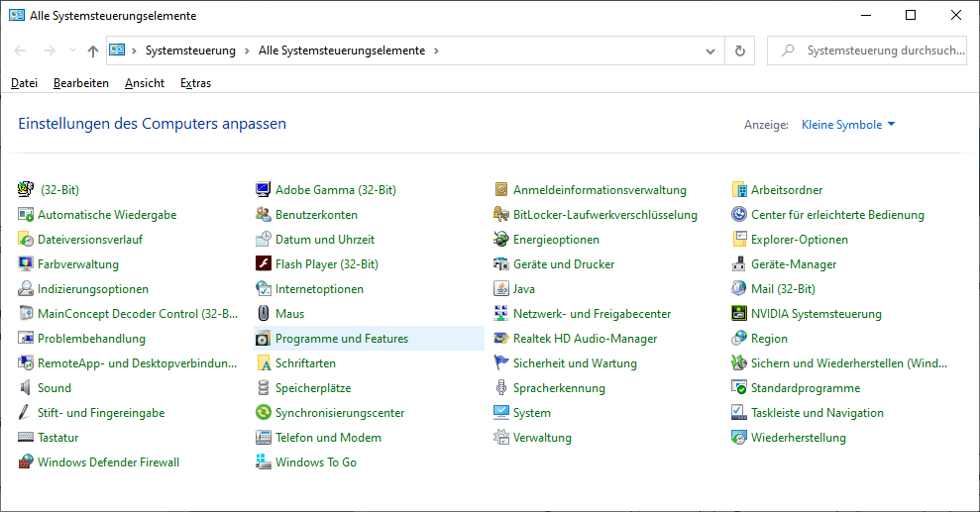Click the Wiederherstellung icon

[x=739, y=437]
